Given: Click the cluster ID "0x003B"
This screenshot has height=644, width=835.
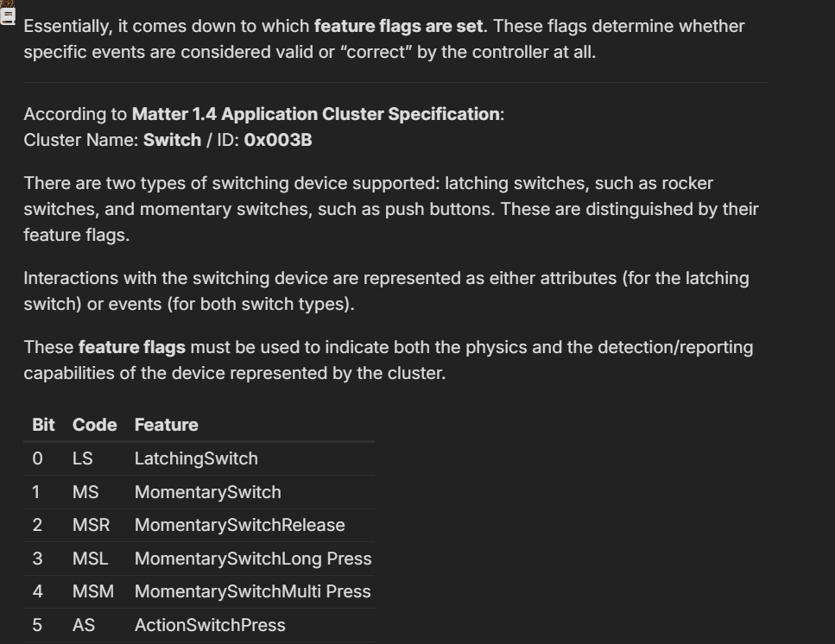Looking at the screenshot, I should pyautogui.click(x=278, y=140).
